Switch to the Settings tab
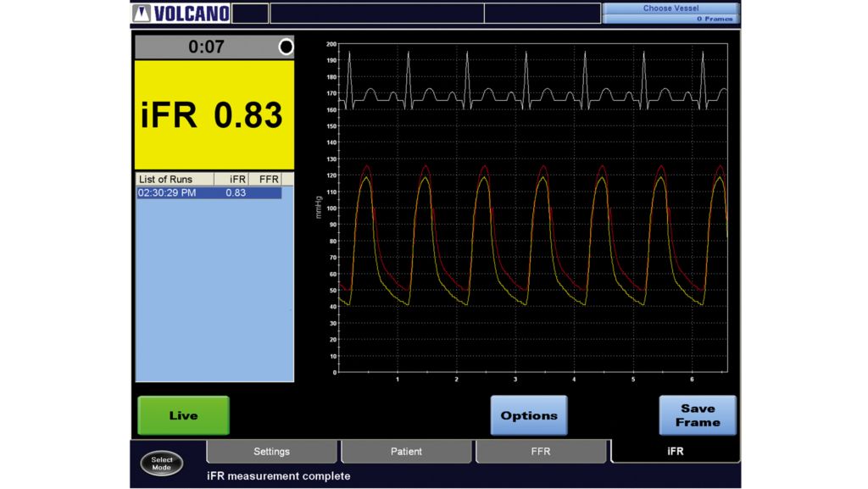Image resolution: width=868 pixels, height=489 pixels. pos(271,452)
